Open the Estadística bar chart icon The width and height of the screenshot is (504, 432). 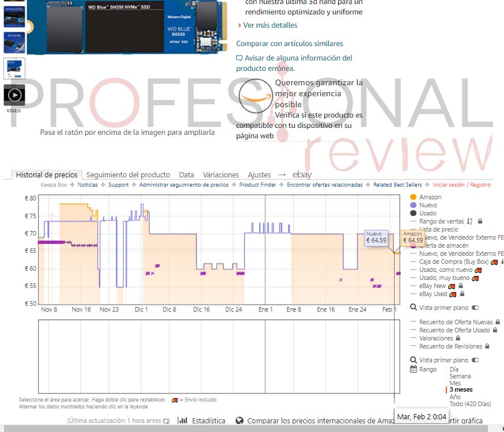coord(183,420)
